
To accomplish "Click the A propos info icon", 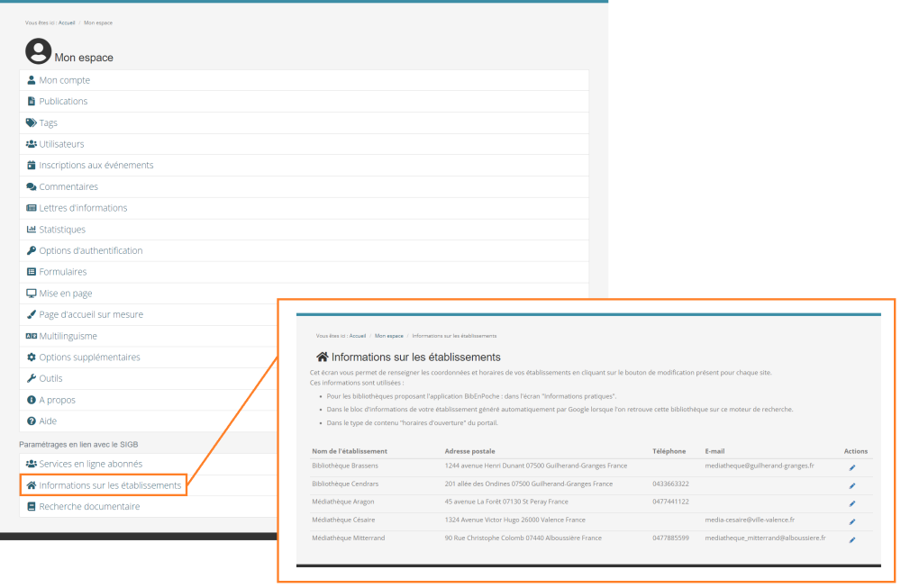I will (32, 399).
